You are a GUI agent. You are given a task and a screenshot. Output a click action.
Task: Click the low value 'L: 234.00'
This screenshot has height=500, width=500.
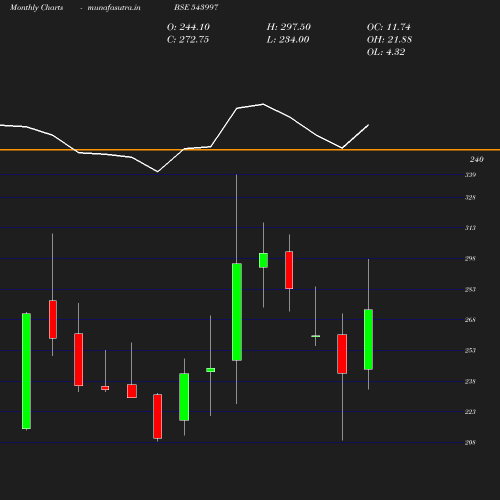[x=288, y=40]
